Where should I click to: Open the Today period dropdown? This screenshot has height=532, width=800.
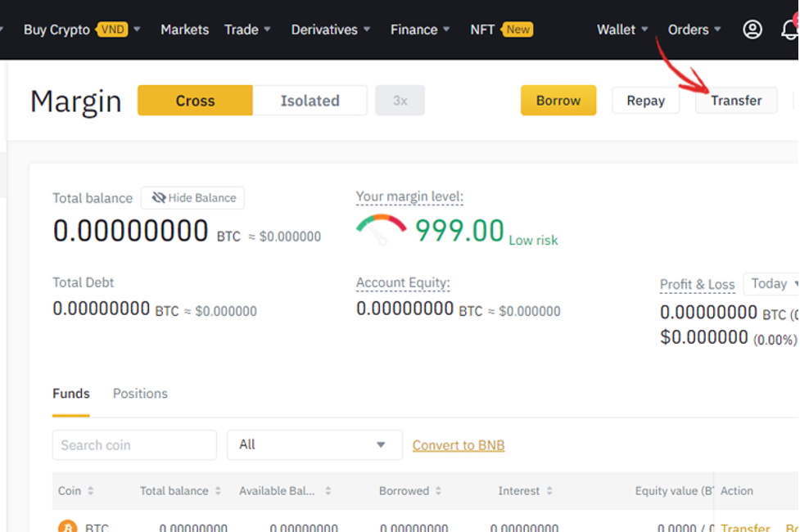[771, 284]
